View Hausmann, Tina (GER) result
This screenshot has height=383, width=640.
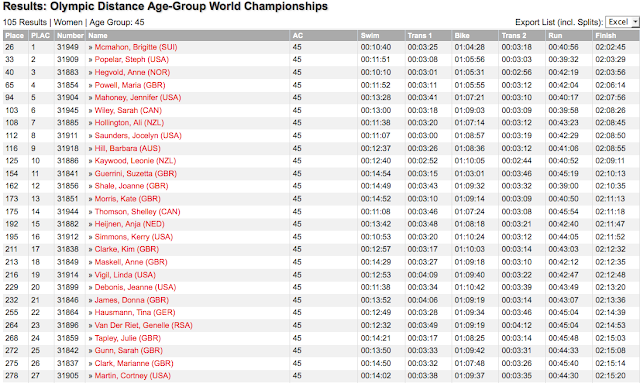135,312
